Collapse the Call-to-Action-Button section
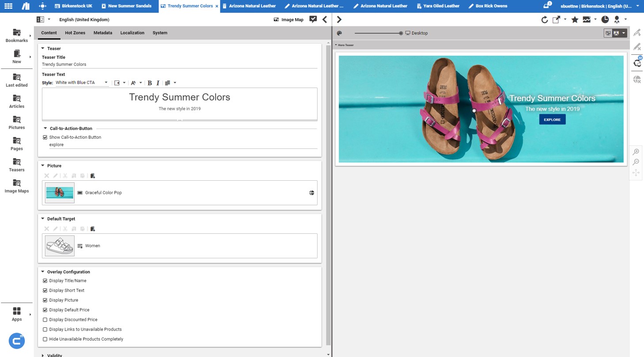The height and width of the screenshot is (357, 644). pos(45,129)
